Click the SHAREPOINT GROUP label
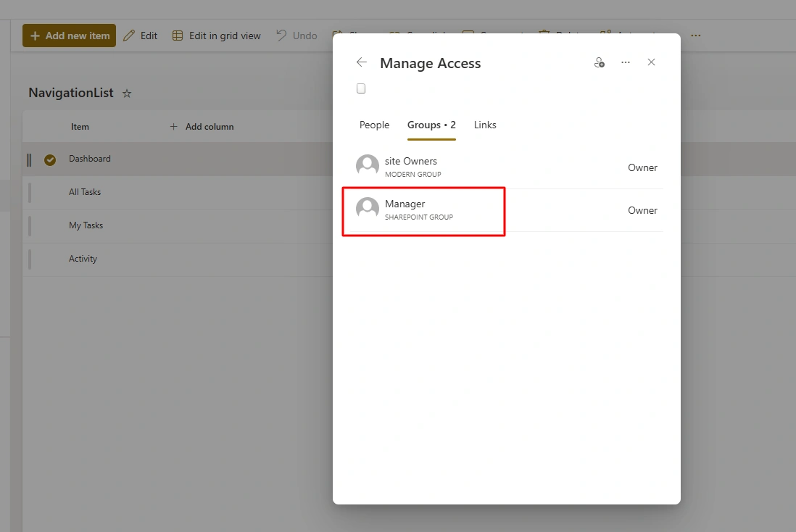 [x=419, y=217]
